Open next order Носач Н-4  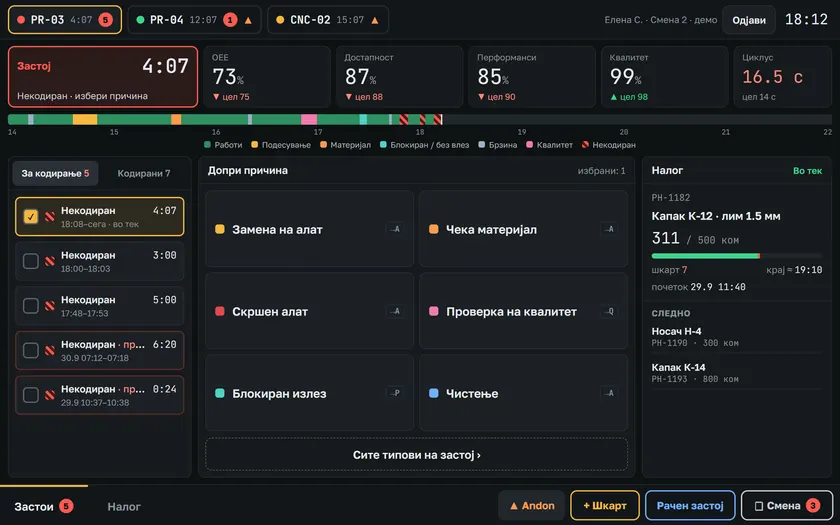737,336
